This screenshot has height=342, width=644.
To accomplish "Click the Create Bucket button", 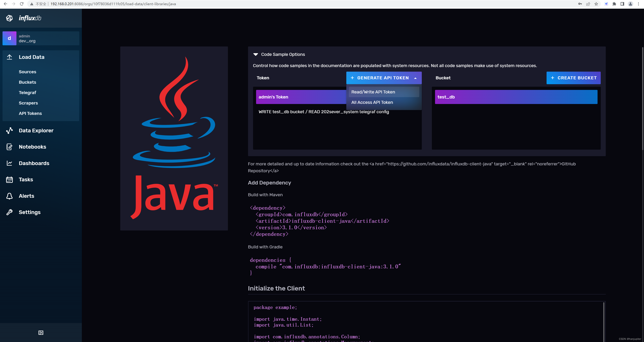I will (574, 78).
